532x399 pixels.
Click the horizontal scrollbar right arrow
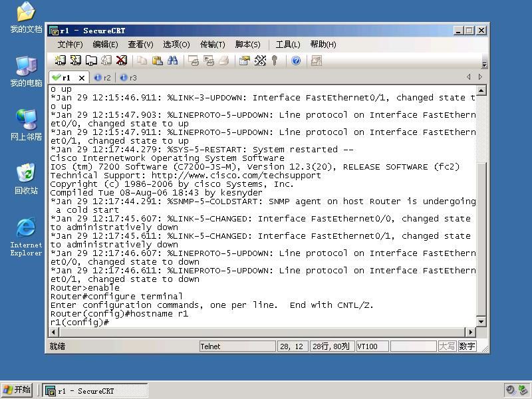[471, 332]
